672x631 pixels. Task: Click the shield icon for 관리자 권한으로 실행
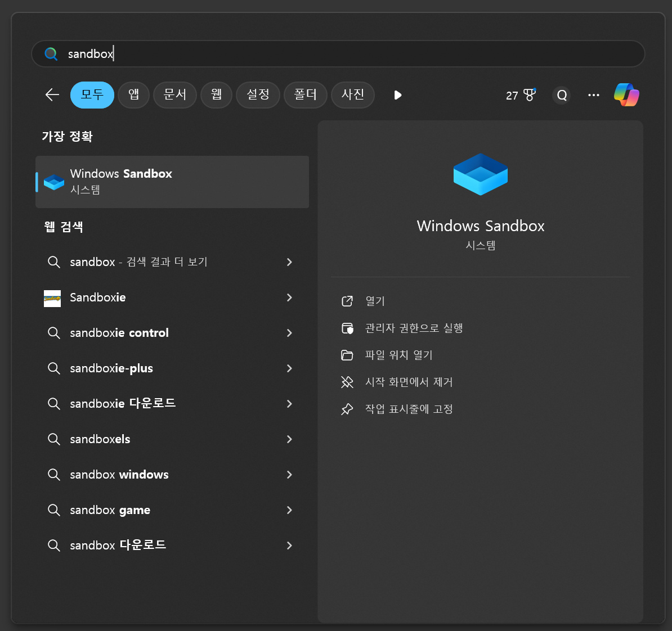[347, 328]
